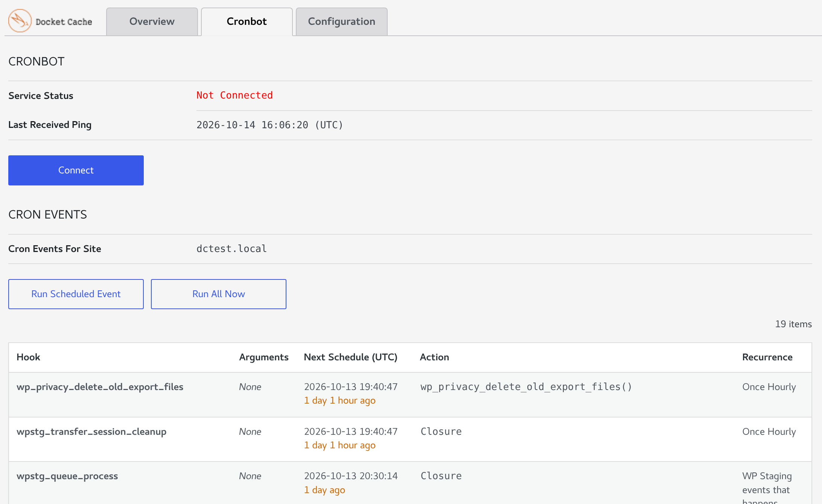Image resolution: width=822 pixels, height=504 pixels.
Task: Click Once Hourly in wp_privacy_delete_old_export_files row
Action: tap(769, 387)
